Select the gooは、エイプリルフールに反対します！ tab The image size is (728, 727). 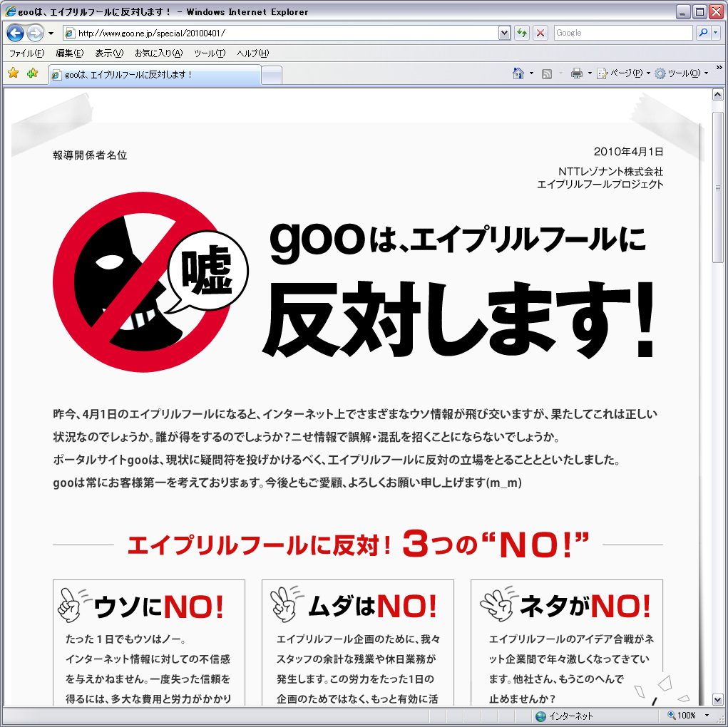(x=155, y=75)
